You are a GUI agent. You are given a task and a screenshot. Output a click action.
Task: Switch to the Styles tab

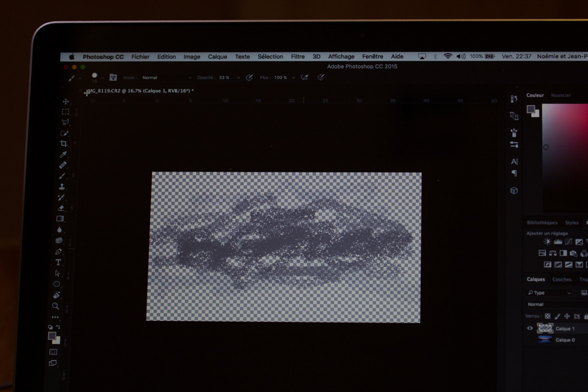point(572,223)
